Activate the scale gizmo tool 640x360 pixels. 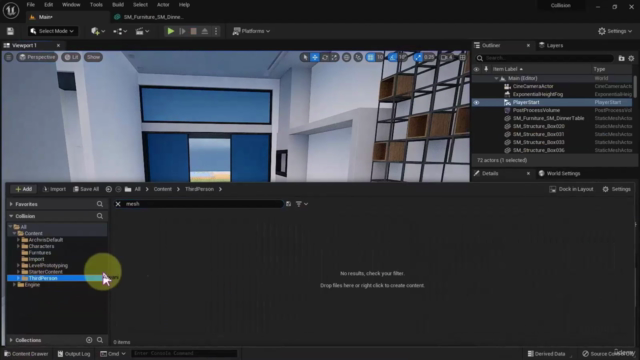point(335,58)
